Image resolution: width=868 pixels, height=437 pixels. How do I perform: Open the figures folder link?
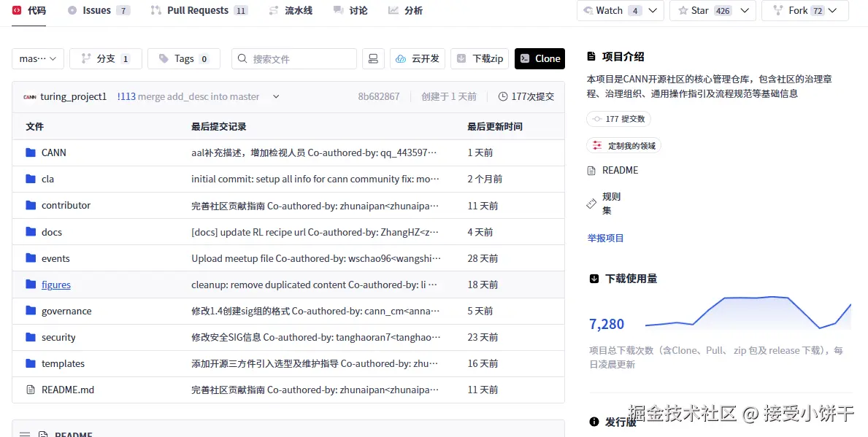pos(56,285)
